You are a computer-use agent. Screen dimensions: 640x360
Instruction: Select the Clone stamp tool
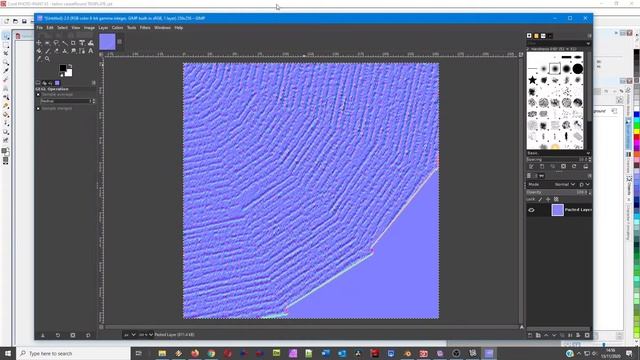coord(64,51)
